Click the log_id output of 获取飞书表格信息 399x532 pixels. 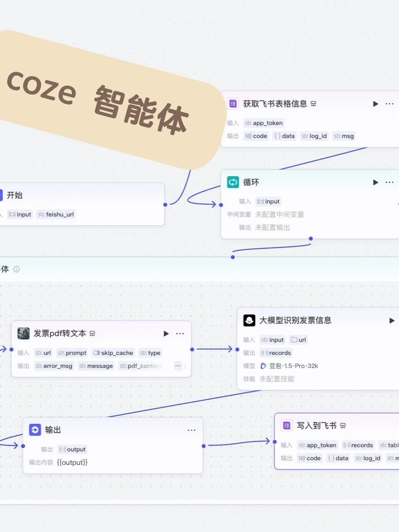314,136
